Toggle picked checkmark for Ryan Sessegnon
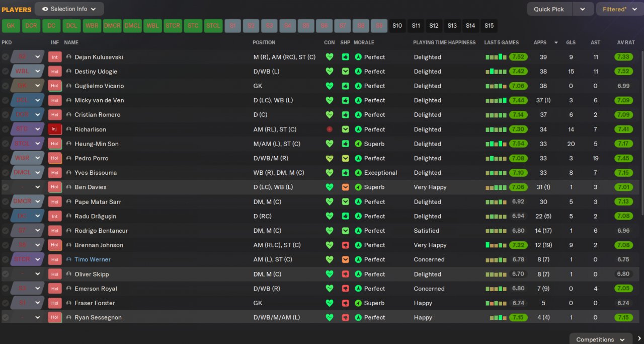Image resolution: width=644 pixels, height=344 pixels. coord(5,317)
